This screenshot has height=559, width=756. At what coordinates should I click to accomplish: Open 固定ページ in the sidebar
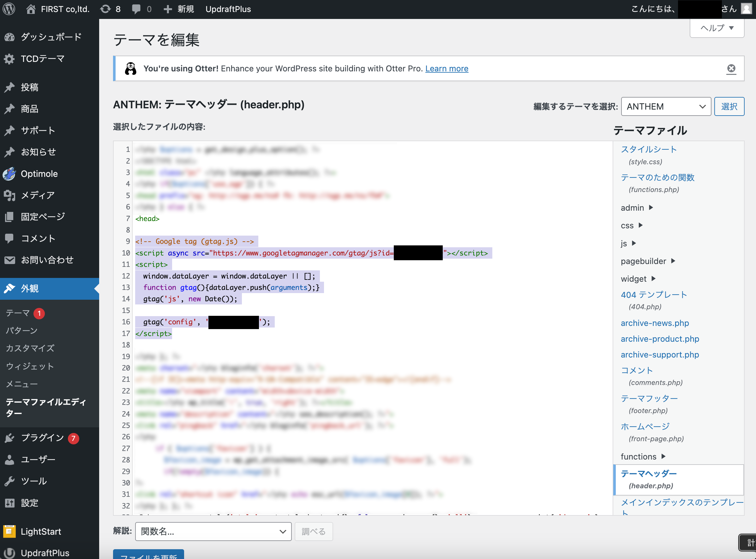click(49, 217)
